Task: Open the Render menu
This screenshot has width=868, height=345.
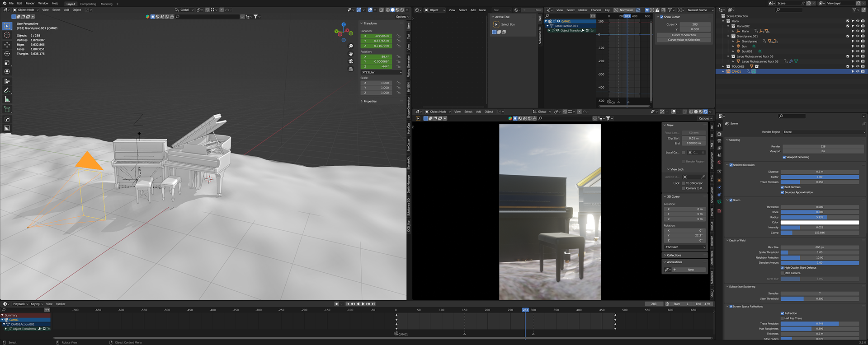Action: pyautogui.click(x=30, y=3)
